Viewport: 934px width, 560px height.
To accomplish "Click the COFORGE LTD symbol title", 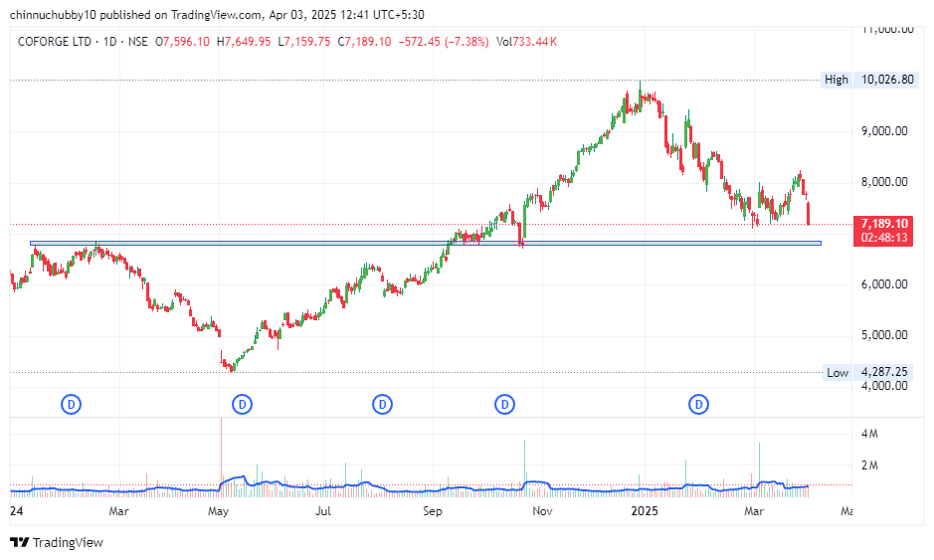I will 54,42.
